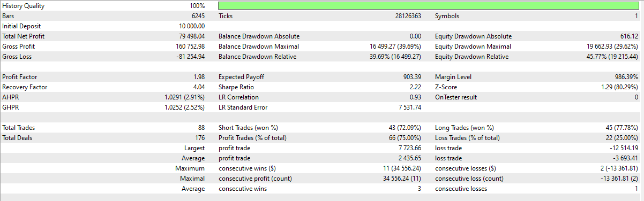Viewport: 644px width, 201px height.
Task: Click the Total Net Profit label
Action: pos(23,36)
